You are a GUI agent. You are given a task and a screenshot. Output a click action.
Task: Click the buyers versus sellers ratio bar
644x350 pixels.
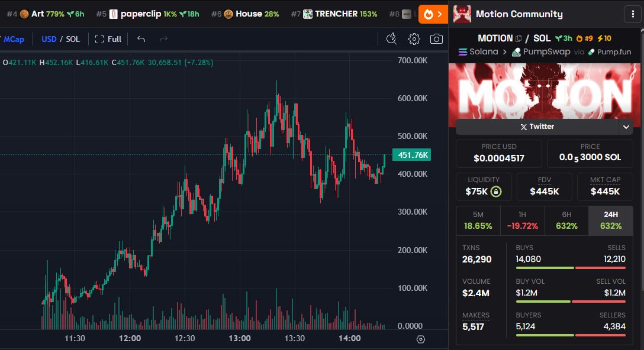click(x=571, y=335)
